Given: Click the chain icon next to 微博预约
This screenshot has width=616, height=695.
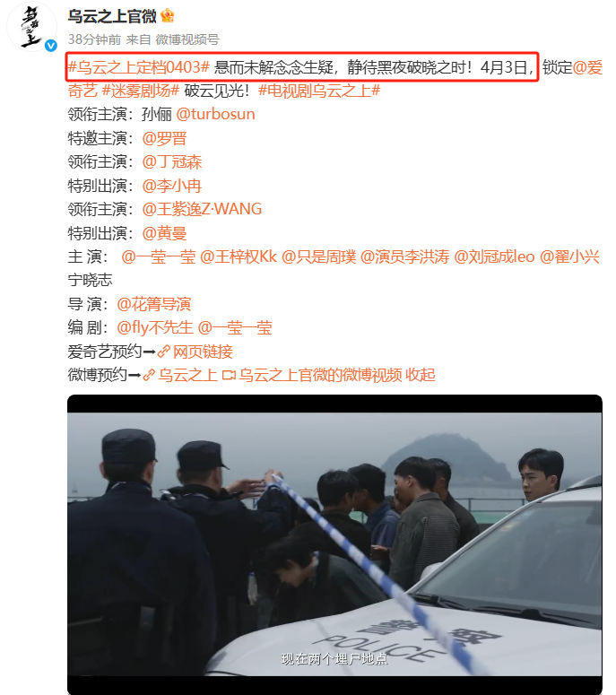Looking at the screenshot, I should click(x=149, y=375).
